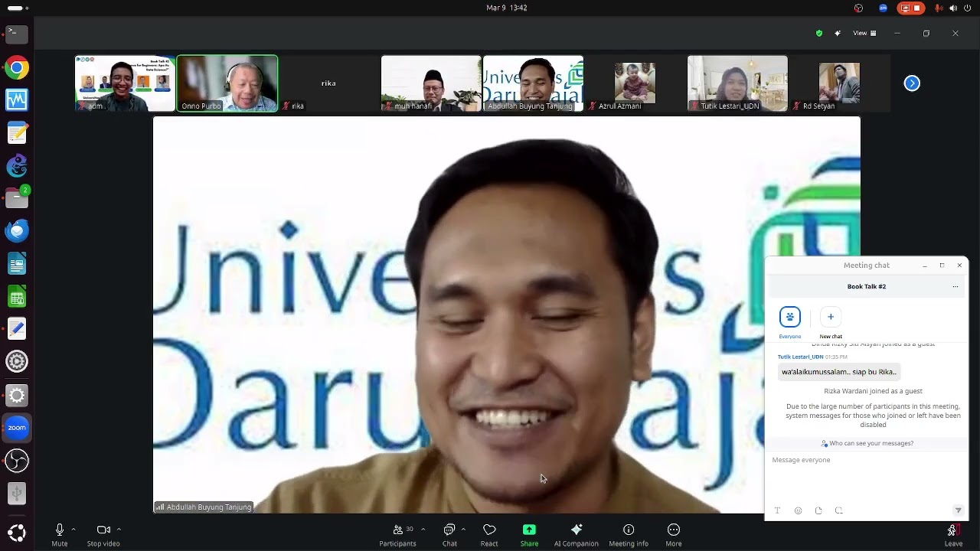Select Everyone chat channel
Viewport: 980px width, 551px height.
790,322
